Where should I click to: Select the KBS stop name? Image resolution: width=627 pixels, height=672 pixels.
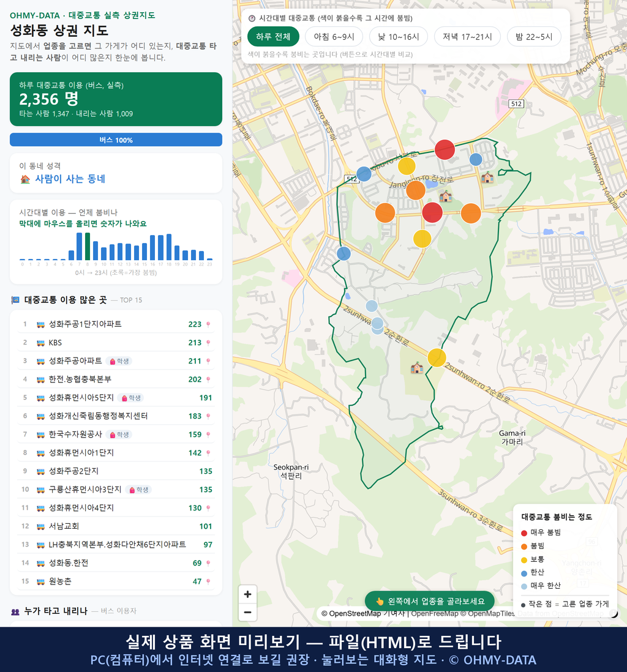(55, 343)
